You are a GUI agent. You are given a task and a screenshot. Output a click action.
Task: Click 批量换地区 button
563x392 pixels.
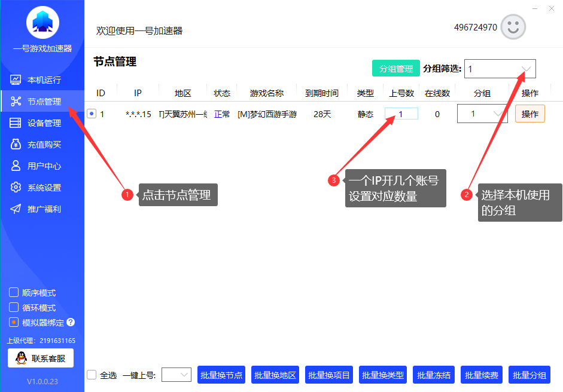pyautogui.click(x=275, y=375)
